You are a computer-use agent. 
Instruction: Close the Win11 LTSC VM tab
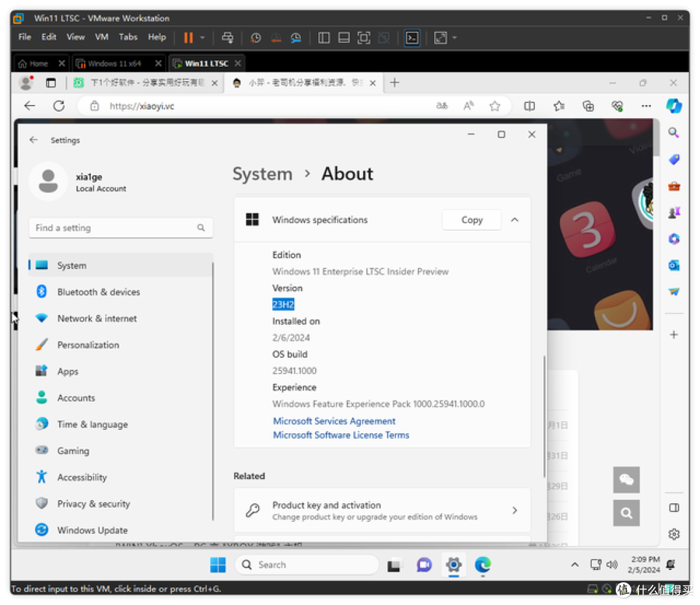click(238, 64)
